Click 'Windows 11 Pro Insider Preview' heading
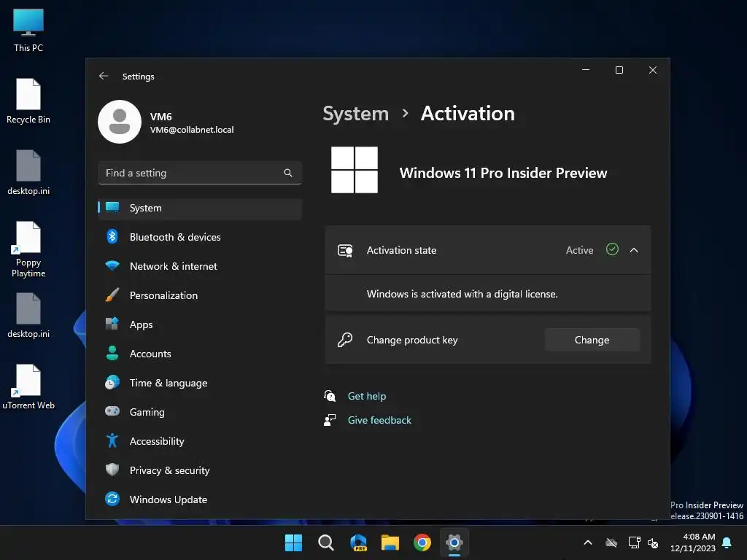Image resolution: width=747 pixels, height=560 pixels. 503,173
